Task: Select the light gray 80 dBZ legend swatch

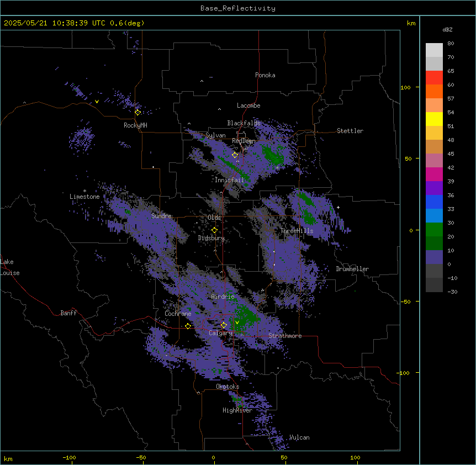Action: click(x=434, y=50)
